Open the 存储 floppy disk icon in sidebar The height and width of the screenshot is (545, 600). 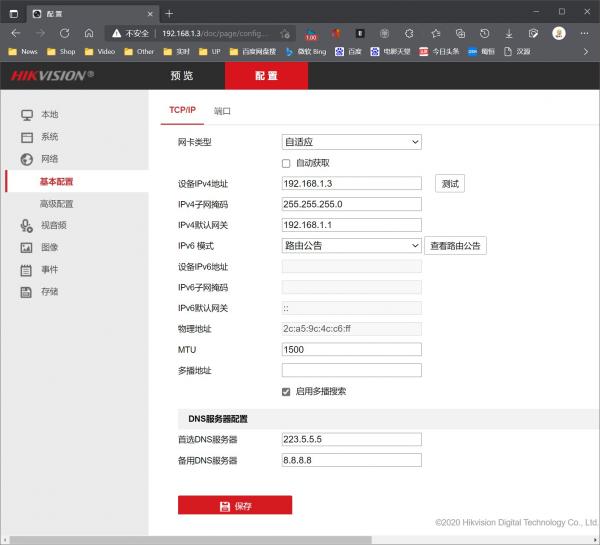point(26,292)
